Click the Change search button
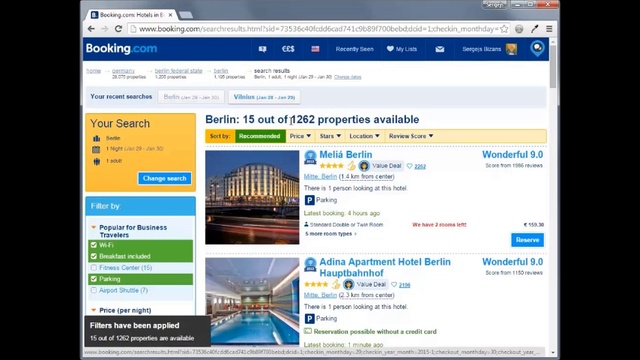Screen dimensions: 640x360 pyautogui.click(x=164, y=178)
